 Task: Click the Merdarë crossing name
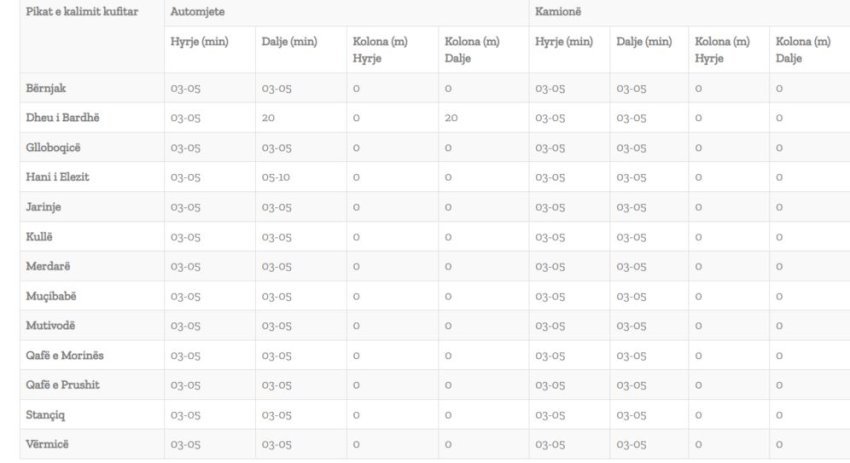[x=48, y=266]
